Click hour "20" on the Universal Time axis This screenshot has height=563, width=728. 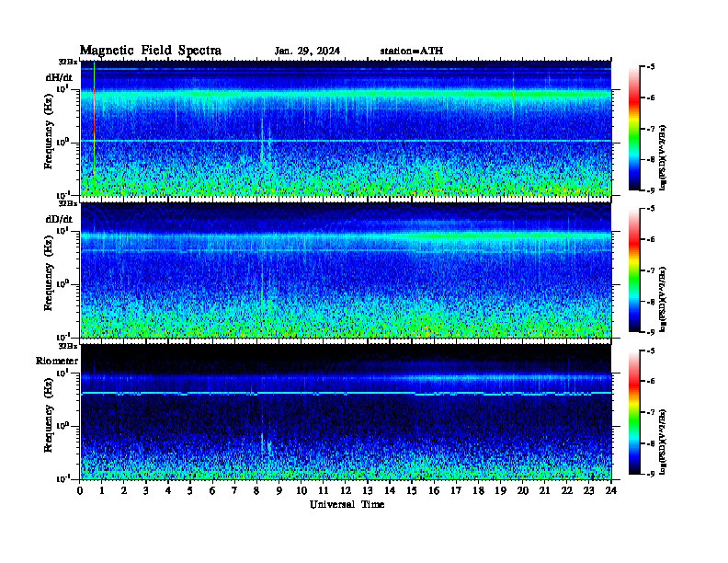[x=523, y=491]
